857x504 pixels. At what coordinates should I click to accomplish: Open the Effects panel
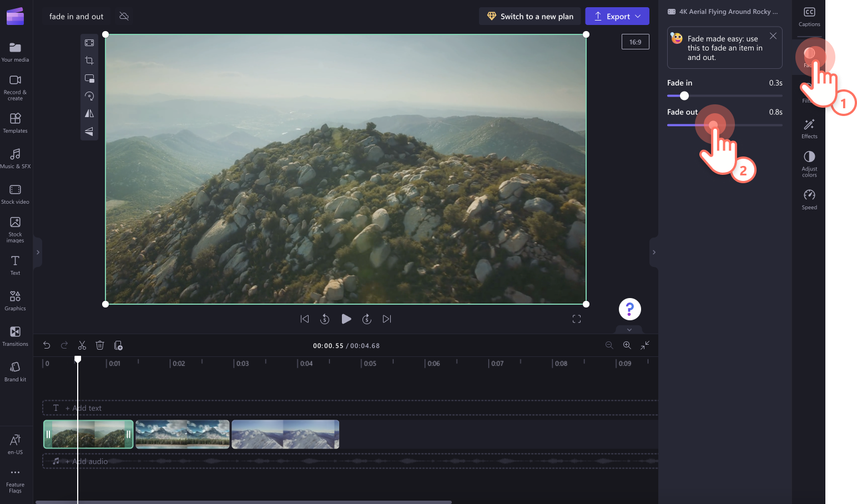pyautogui.click(x=809, y=128)
